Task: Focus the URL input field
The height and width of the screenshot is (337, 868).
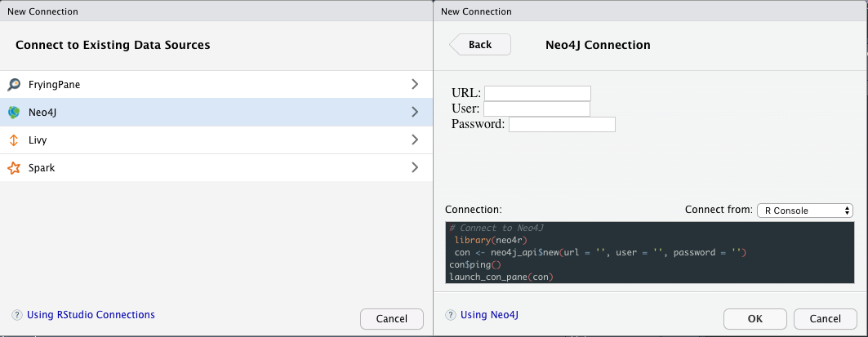Action: (x=536, y=93)
